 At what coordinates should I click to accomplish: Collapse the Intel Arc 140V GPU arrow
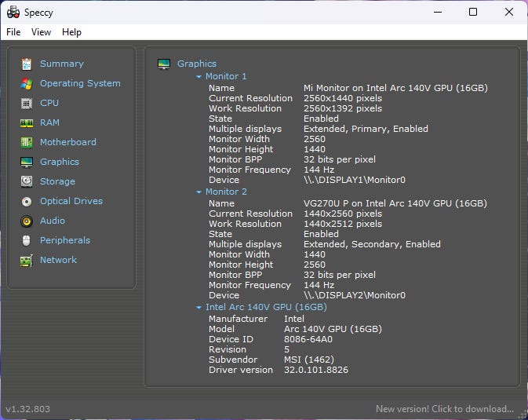point(198,308)
